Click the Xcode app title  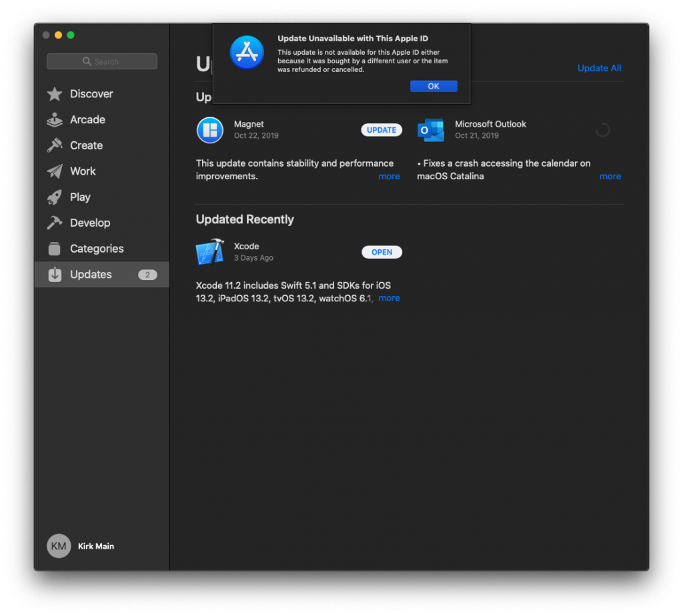click(x=247, y=247)
